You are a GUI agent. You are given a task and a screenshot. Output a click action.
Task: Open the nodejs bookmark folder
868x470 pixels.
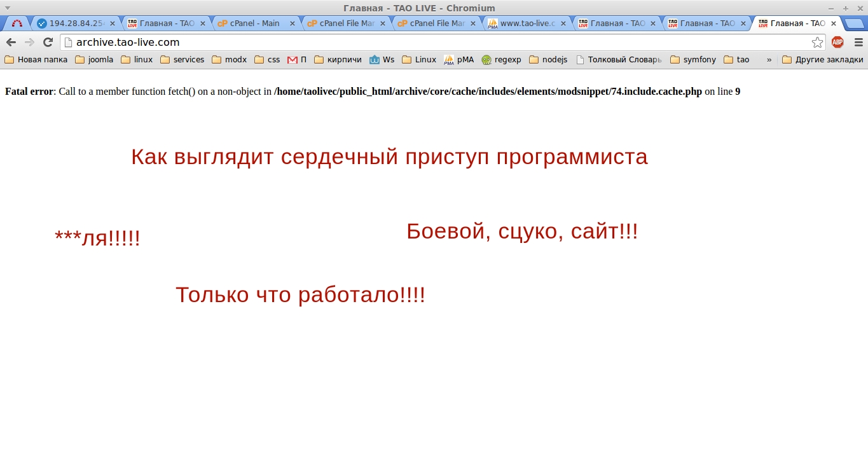coord(548,60)
